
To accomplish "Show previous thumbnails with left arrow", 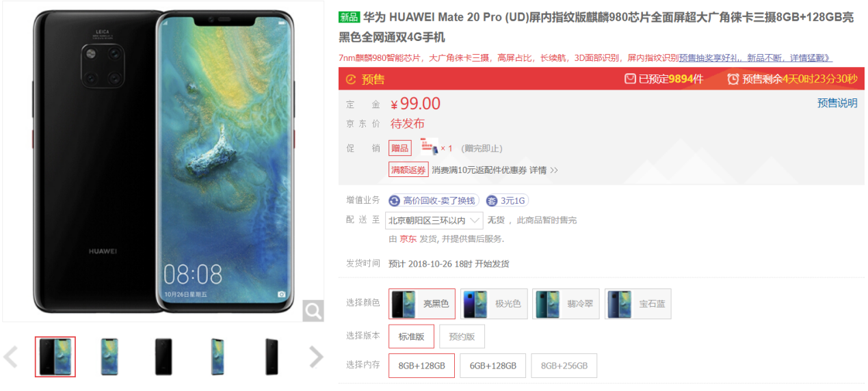I will click(x=11, y=356).
